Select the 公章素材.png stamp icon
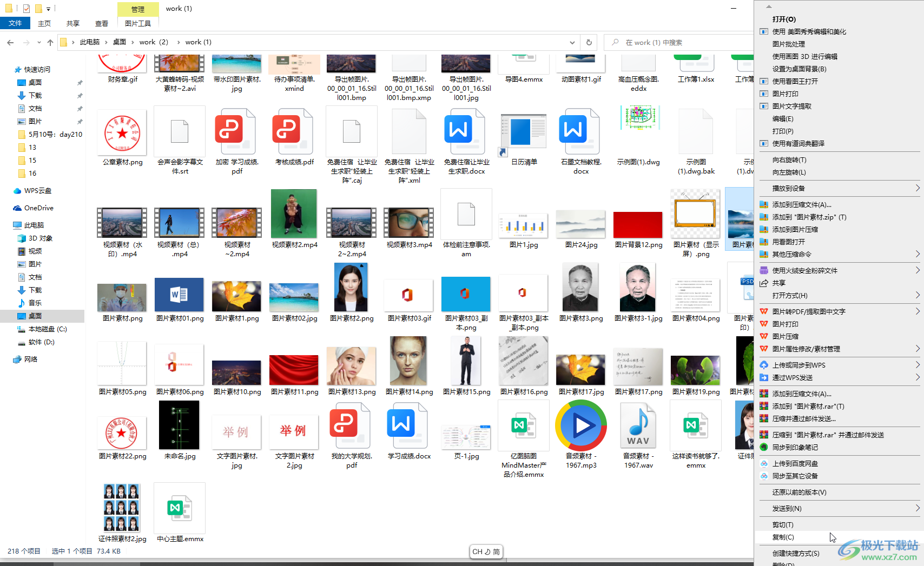This screenshot has width=924, height=566. pos(122,133)
